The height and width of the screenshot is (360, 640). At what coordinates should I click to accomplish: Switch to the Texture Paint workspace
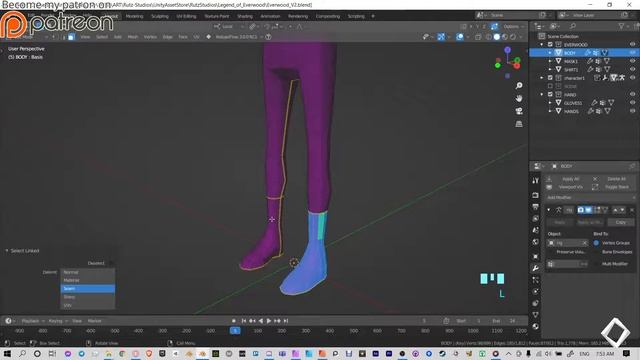click(216, 16)
